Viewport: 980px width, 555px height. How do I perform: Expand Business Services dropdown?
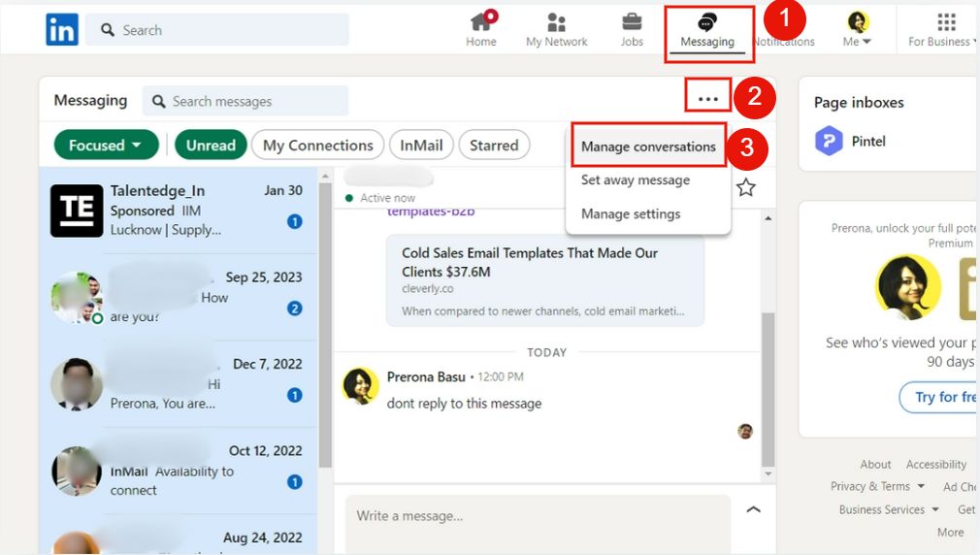(889, 509)
